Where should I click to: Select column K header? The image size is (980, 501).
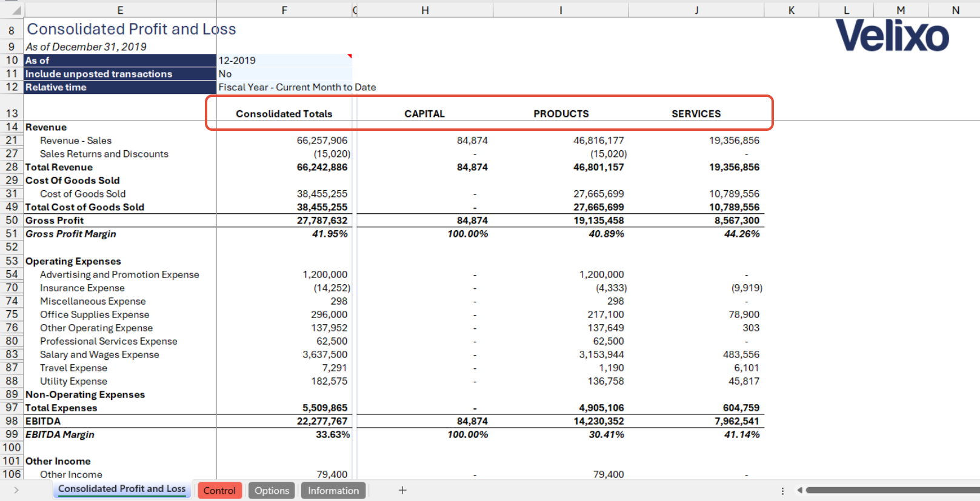pyautogui.click(x=792, y=10)
